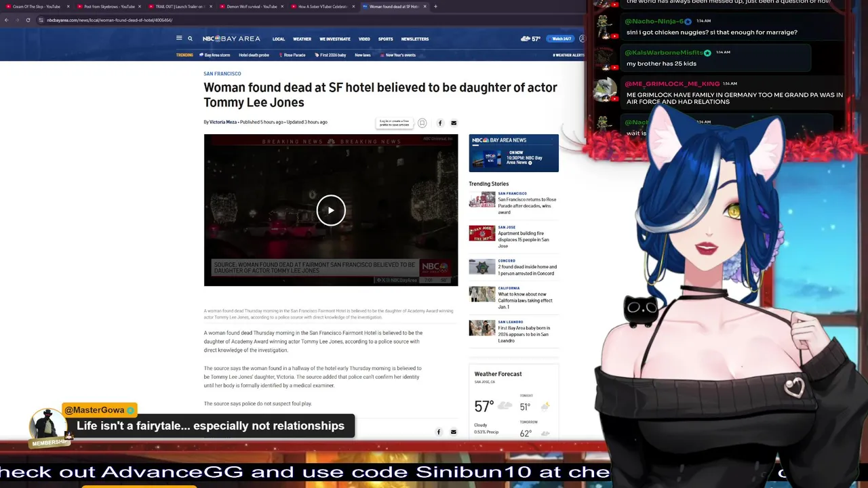The height and width of the screenshot is (488, 868).
Task: Switch to Demon Wolf survival tab
Action: (x=252, y=6)
